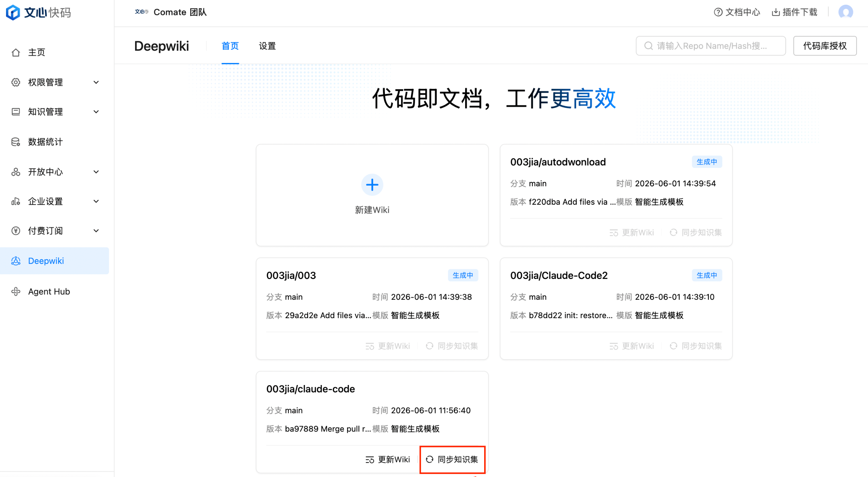The width and height of the screenshot is (868, 477).
Task: Expand the 权限管理 submenu chevron
Action: click(96, 82)
